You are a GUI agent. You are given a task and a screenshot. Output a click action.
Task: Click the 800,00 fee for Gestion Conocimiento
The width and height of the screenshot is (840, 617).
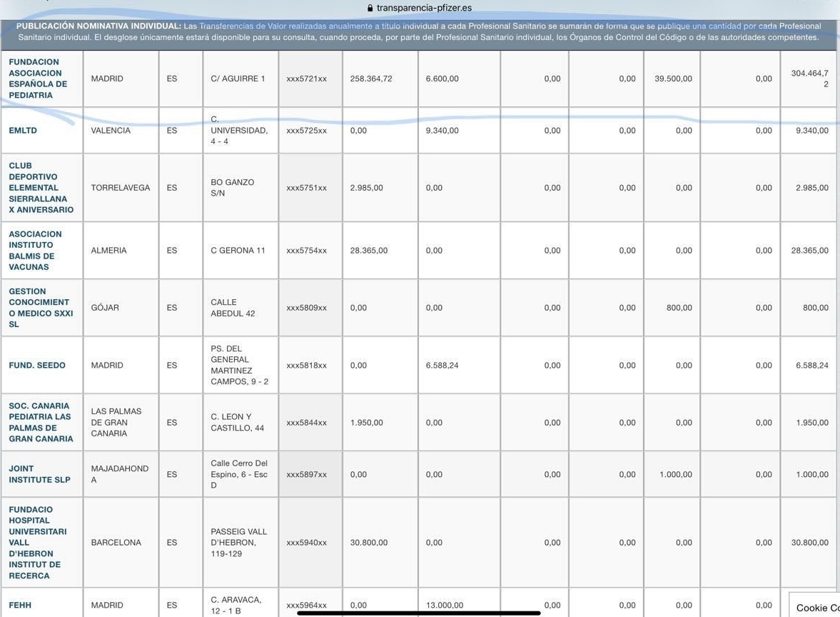point(679,308)
